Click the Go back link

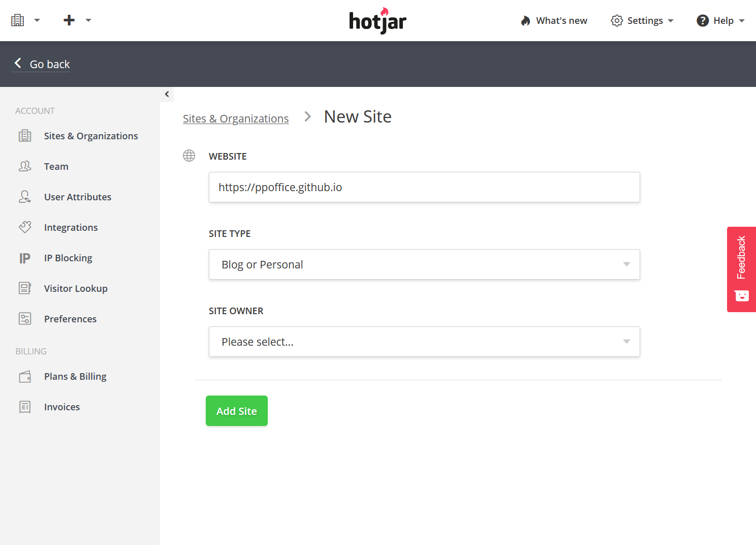point(50,64)
